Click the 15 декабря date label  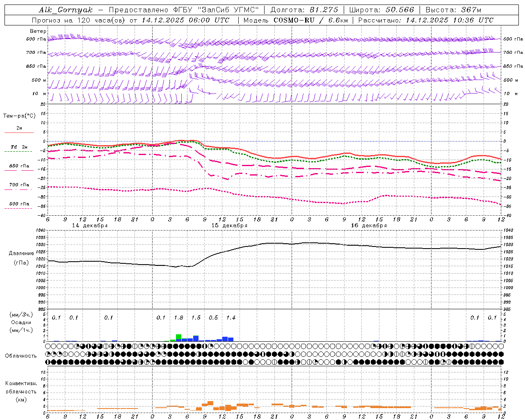[x=229, y=226]
